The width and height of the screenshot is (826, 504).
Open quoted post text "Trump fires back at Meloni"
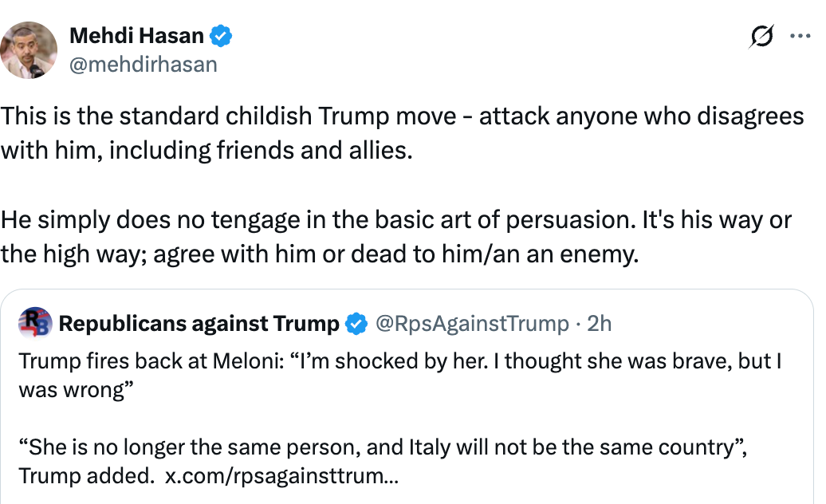pyautogui.click(x=399, y=360)
